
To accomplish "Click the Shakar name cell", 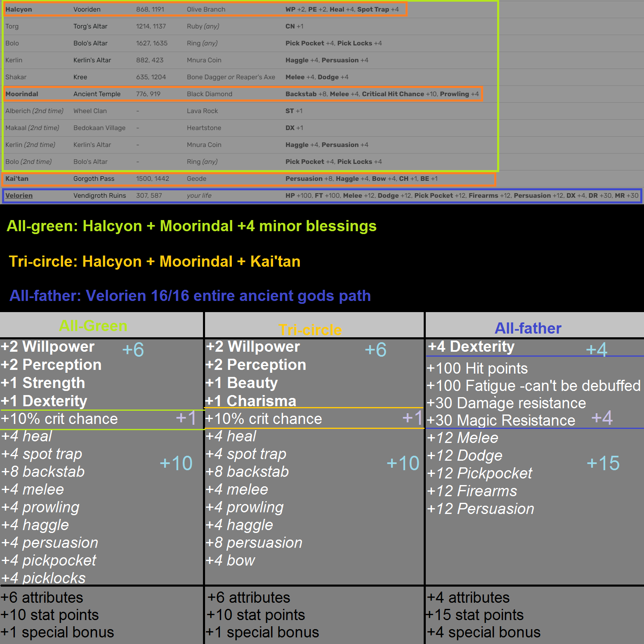I will click(16, 77).
